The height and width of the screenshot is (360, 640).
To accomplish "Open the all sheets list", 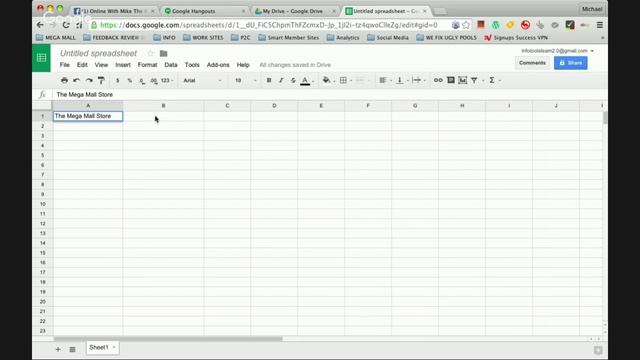I will click(x=72, y=349).
